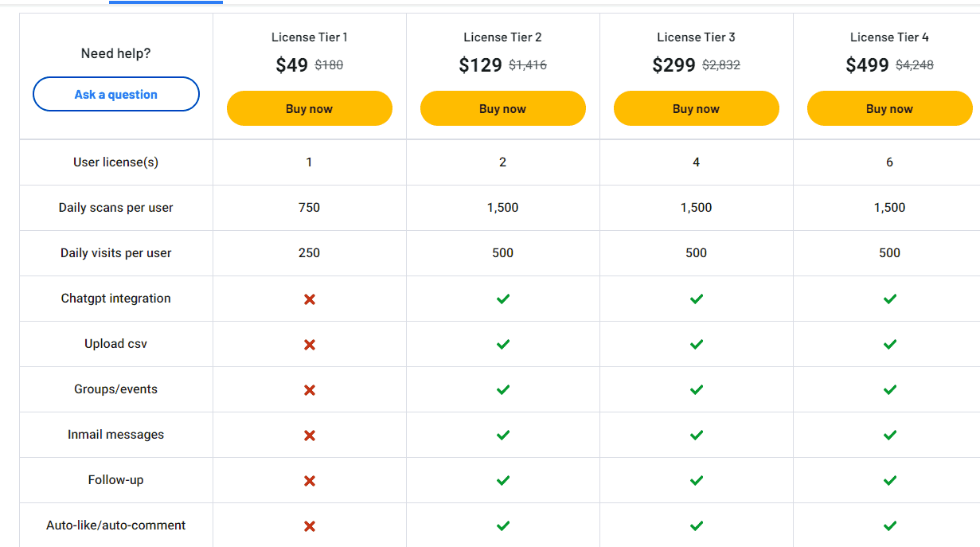Click the green check for Tier 4 Inmail messages
The height and width of the screenshot is (547, 980).
click(x=889, y=435)
